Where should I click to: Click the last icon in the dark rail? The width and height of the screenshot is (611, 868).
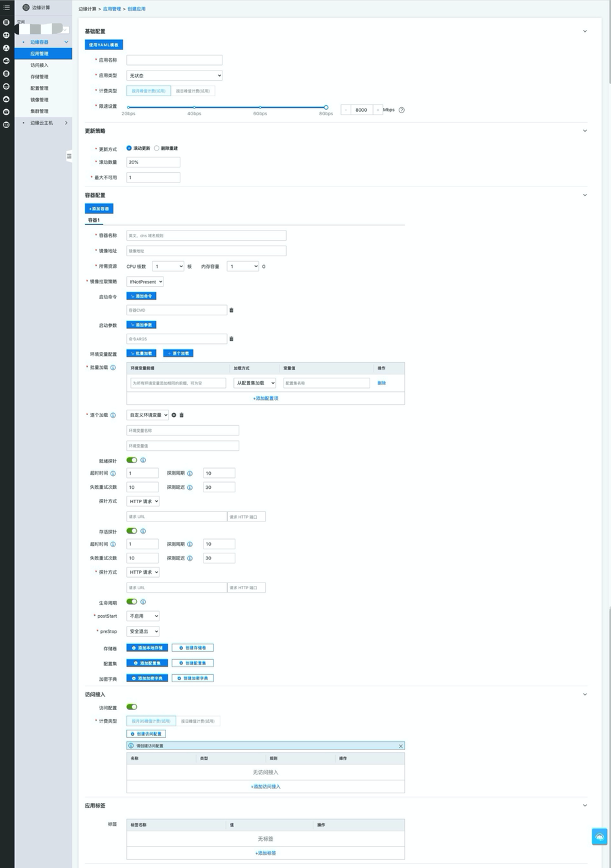click(x=7, y=125)
